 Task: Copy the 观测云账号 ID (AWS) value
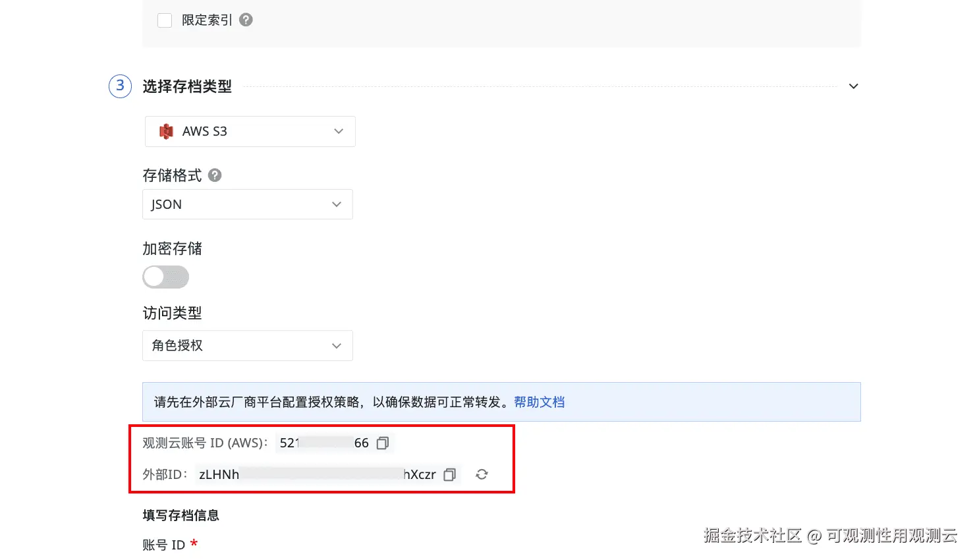point(383,443)
